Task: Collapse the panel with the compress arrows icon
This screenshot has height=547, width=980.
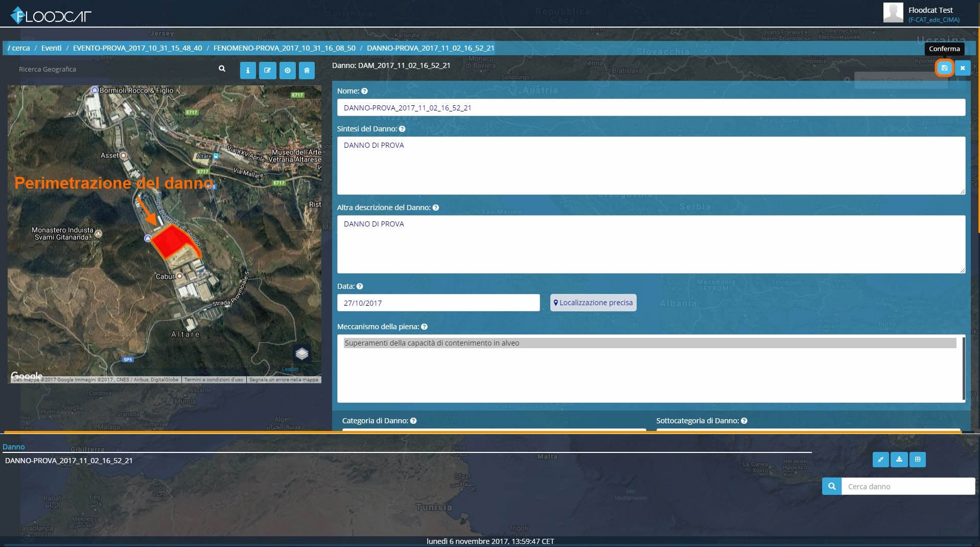Action: click(x=881, y=460)
